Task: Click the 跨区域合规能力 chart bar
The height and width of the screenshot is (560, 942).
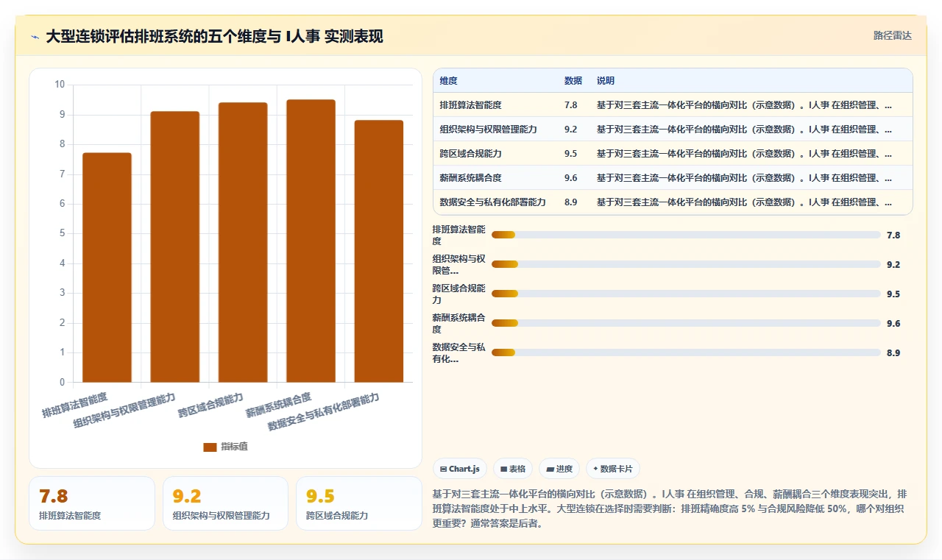Action: point(243,242)
